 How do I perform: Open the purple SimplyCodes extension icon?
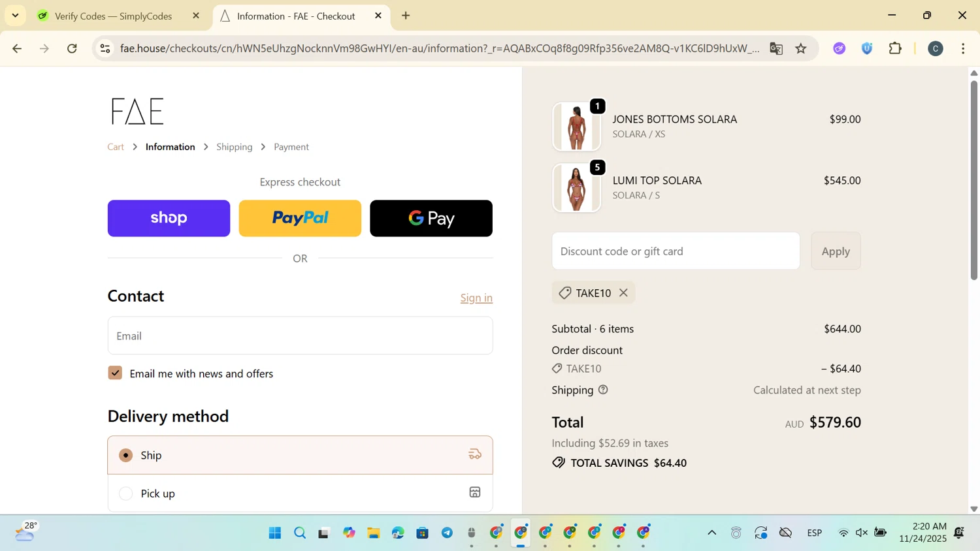click(x=840, y=48)
